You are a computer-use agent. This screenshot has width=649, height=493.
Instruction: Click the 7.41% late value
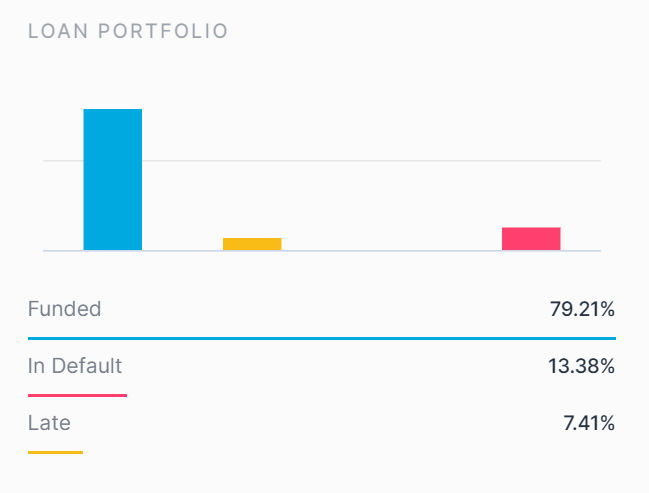589,423
